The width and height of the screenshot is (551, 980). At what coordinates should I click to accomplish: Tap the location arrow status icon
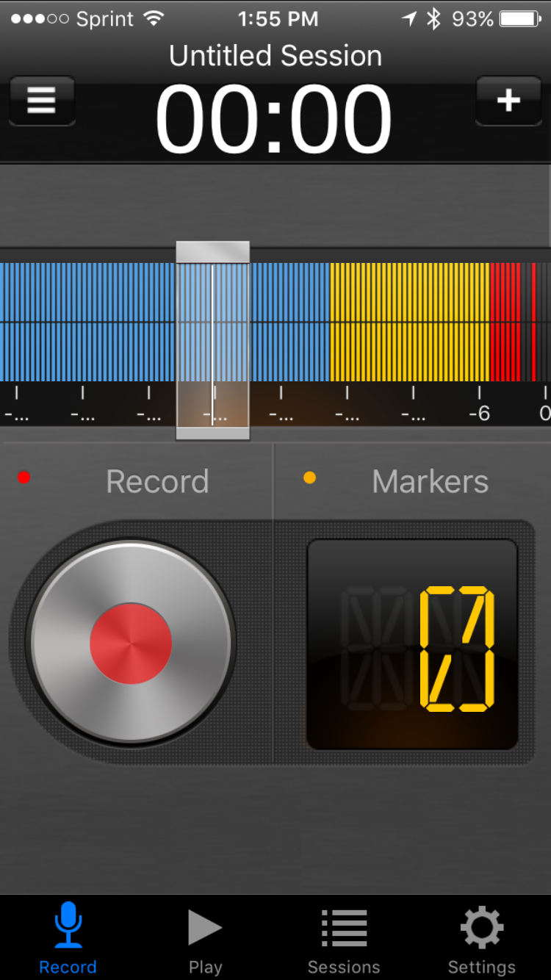coord(409,19)
